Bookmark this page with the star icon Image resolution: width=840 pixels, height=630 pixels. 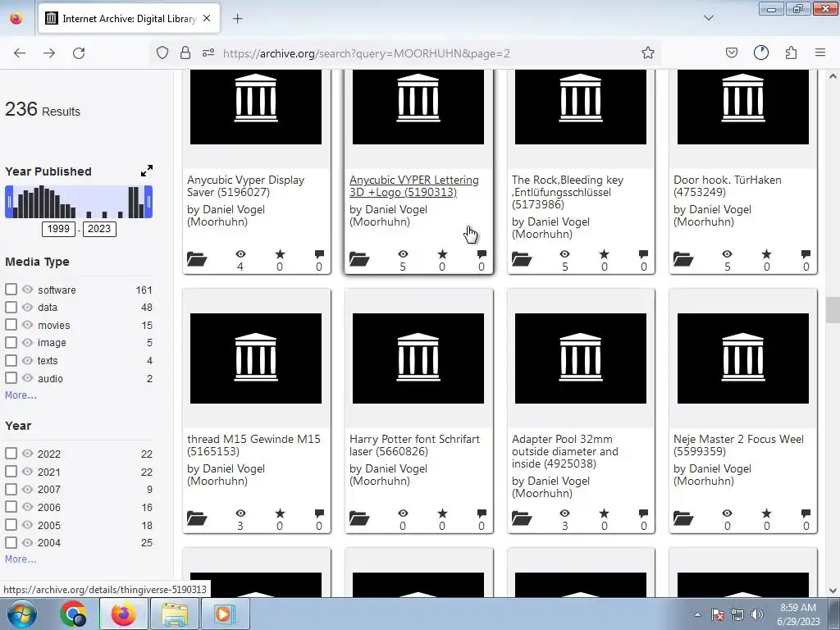click(x=648, y=52)
